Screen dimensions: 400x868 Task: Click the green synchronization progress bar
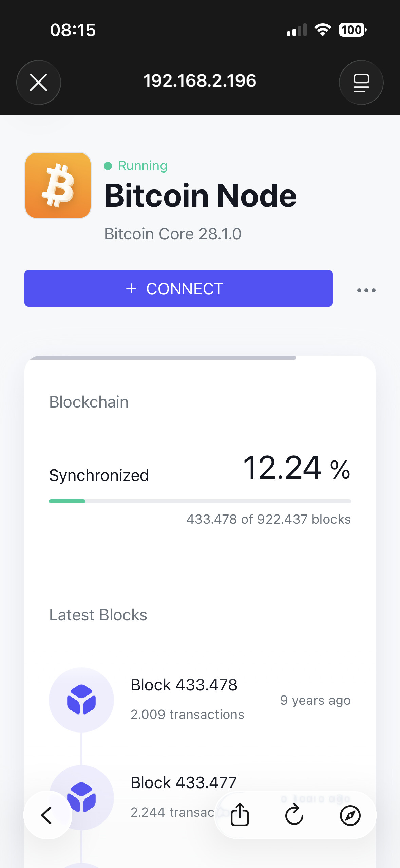(x=67, y=501)
